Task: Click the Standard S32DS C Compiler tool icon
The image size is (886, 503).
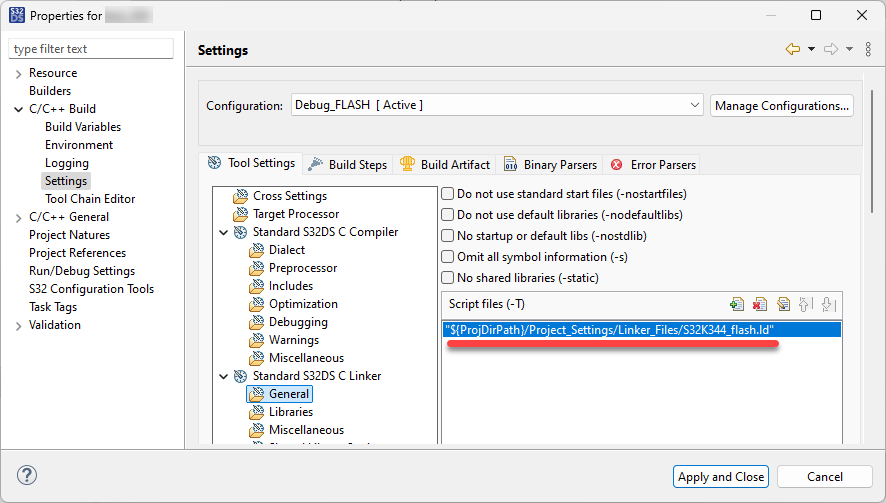Action: pos(241,232)
